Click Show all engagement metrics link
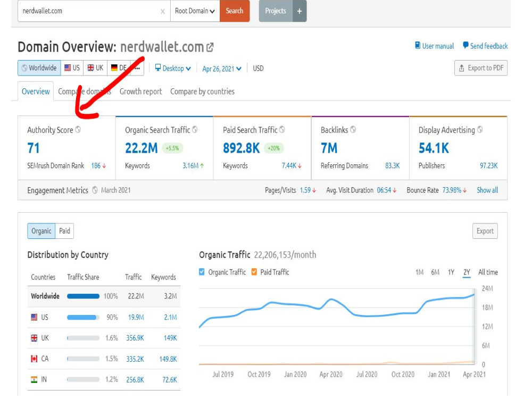Viewport: 532px width, 399px height. click(x=487, y=190)
